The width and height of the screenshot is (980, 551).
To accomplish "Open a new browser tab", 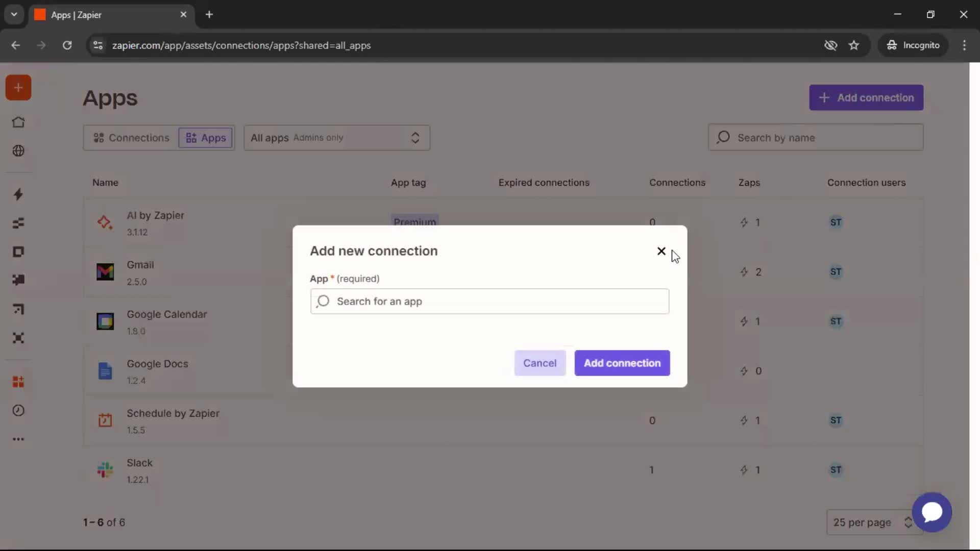I will click(209, 15).
